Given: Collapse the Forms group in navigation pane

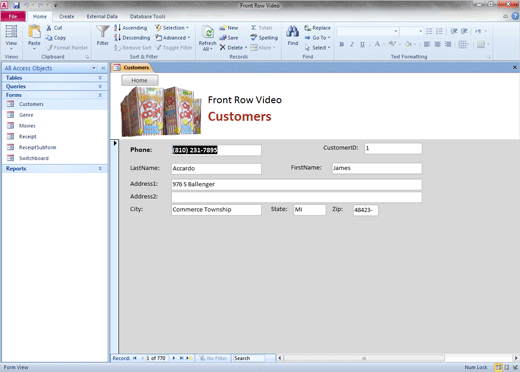Looking at the screenshot, I should (100, 95).
